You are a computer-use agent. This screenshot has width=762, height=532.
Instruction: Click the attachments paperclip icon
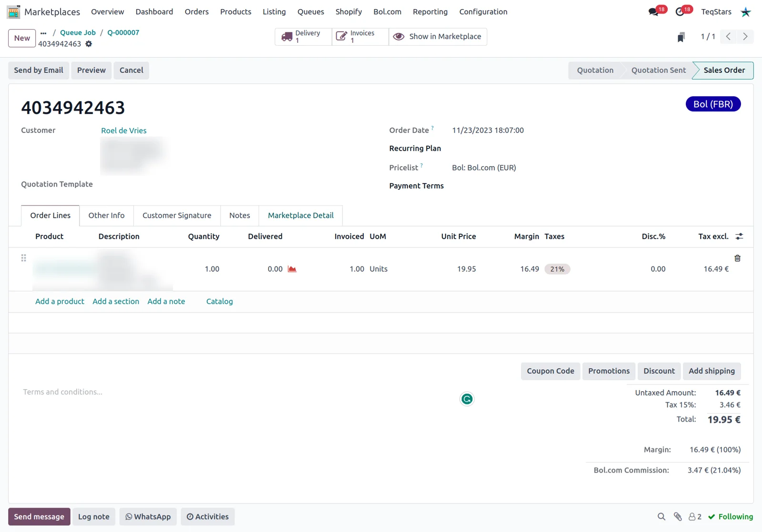678,517
